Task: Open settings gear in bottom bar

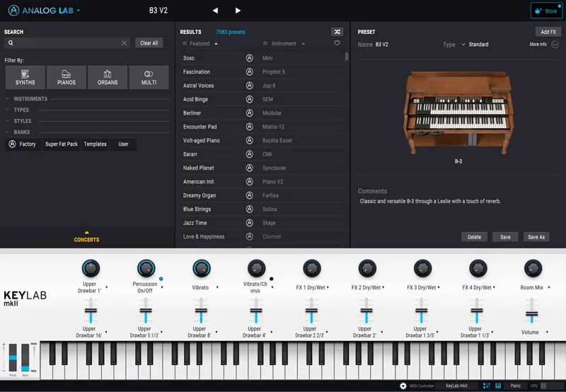Action: 403,386
